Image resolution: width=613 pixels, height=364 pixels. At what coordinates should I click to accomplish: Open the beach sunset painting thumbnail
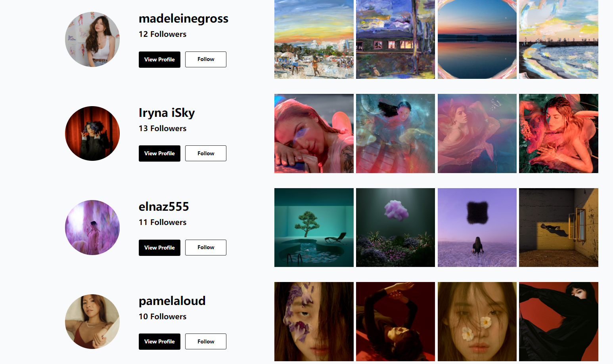coord(314,39)
